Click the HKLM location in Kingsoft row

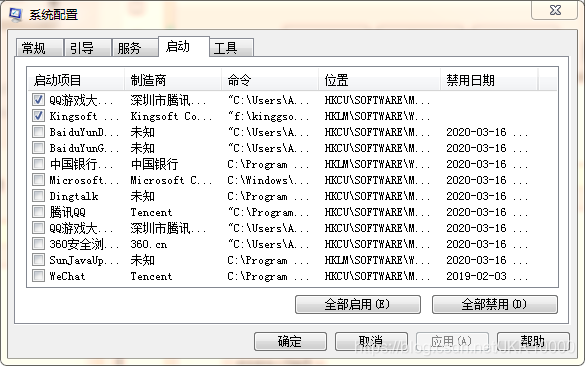click(x=377, y=116)
